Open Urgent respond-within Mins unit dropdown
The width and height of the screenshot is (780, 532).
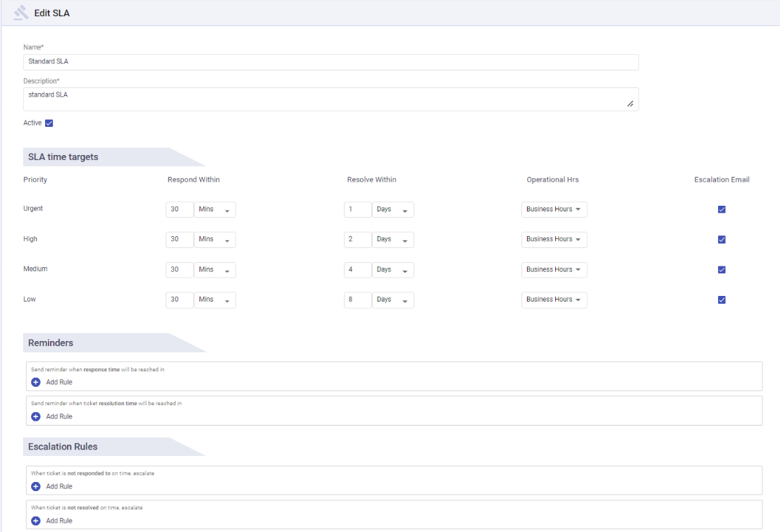point(215,209)
